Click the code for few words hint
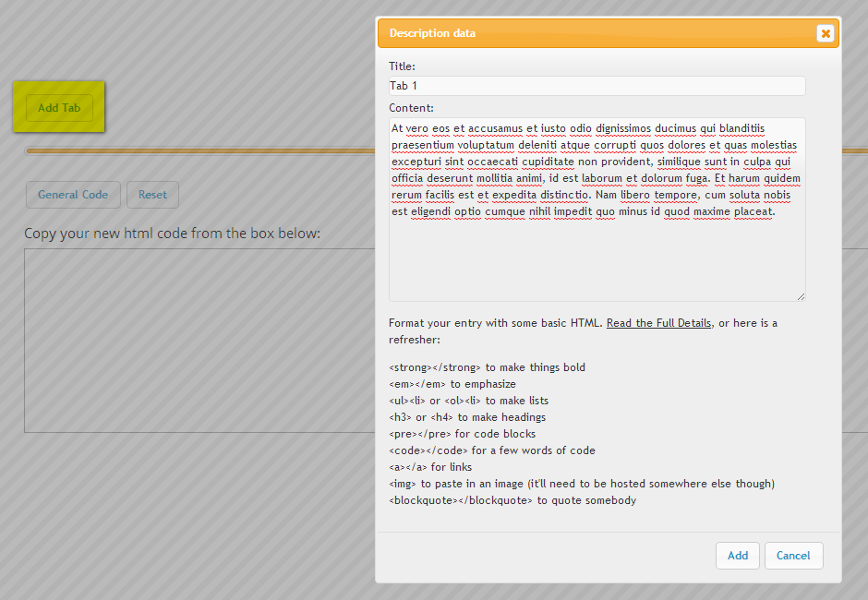The width and height of the screenshot is (868, 600). 492,450
